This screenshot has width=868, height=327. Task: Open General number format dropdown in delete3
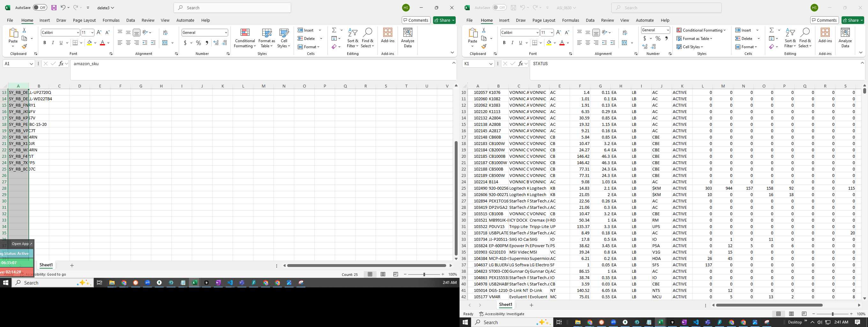coord(226,32)
